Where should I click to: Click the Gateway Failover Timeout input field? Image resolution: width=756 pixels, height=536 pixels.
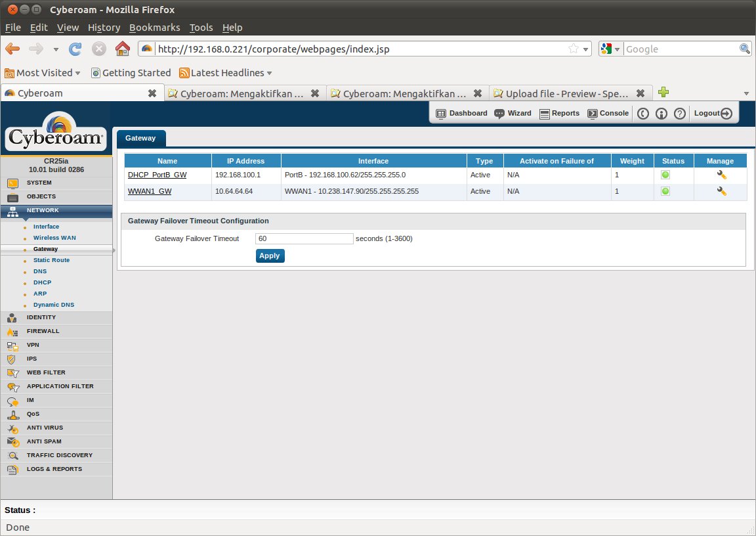click(x=304, y=238)
